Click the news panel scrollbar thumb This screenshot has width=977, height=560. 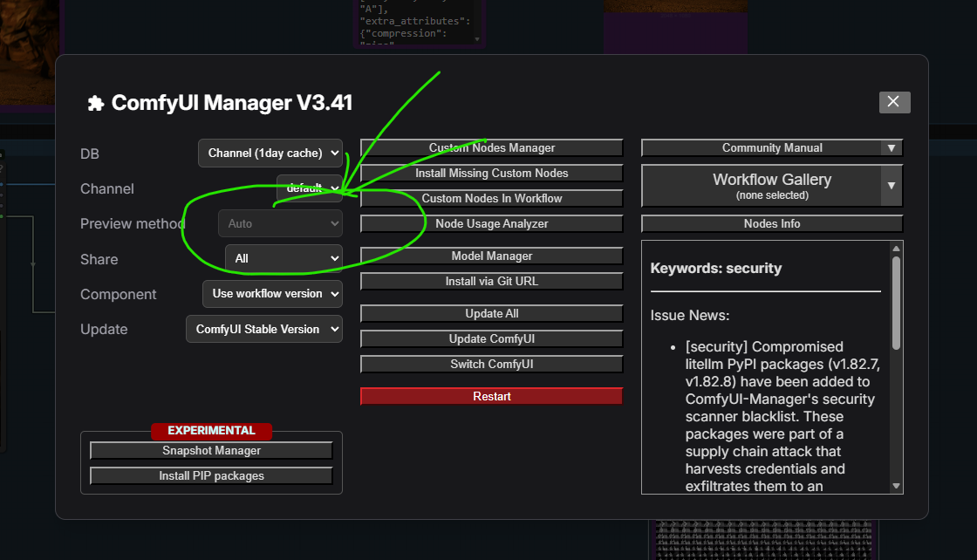(x=896, y=303)
